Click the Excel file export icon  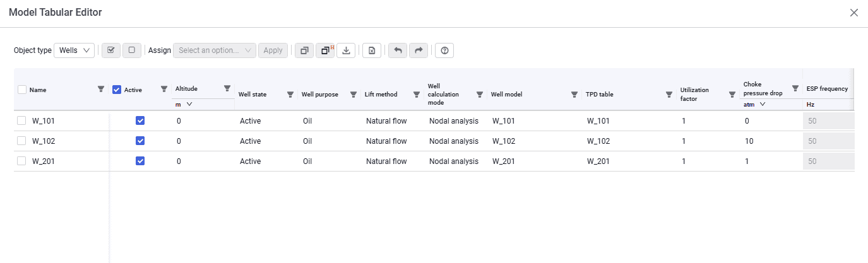(x=372, y=50)
